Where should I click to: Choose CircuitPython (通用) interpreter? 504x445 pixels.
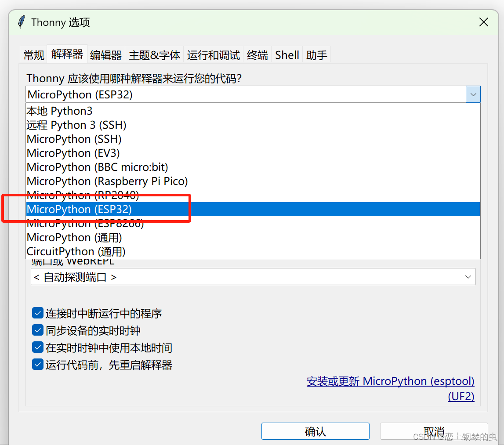coord(253,251)
